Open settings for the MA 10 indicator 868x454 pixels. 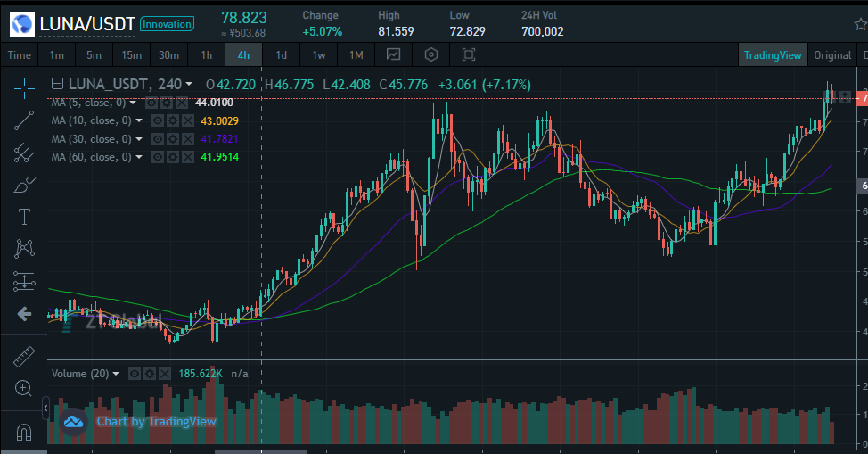(x=173, y=120)
